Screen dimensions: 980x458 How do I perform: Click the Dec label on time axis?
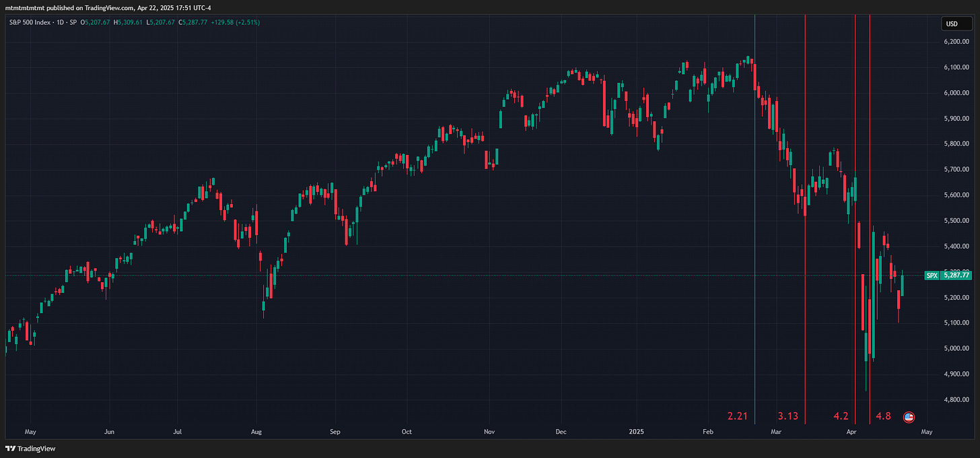(561, 430)
